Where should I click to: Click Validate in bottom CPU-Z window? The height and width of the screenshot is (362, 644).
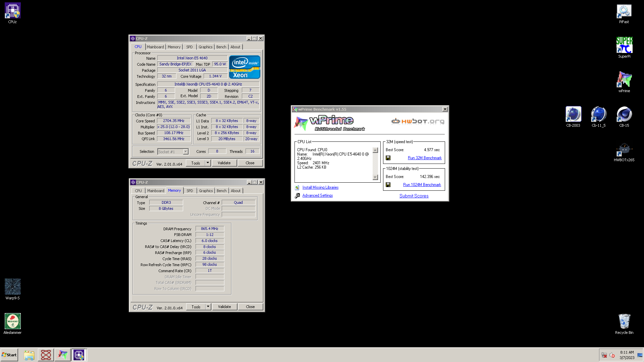click(x=224, y=307)
